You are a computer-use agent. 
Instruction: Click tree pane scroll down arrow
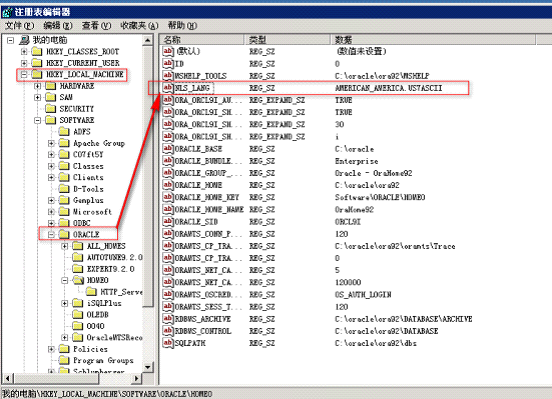pyautogui.click(x=148, y=367)
